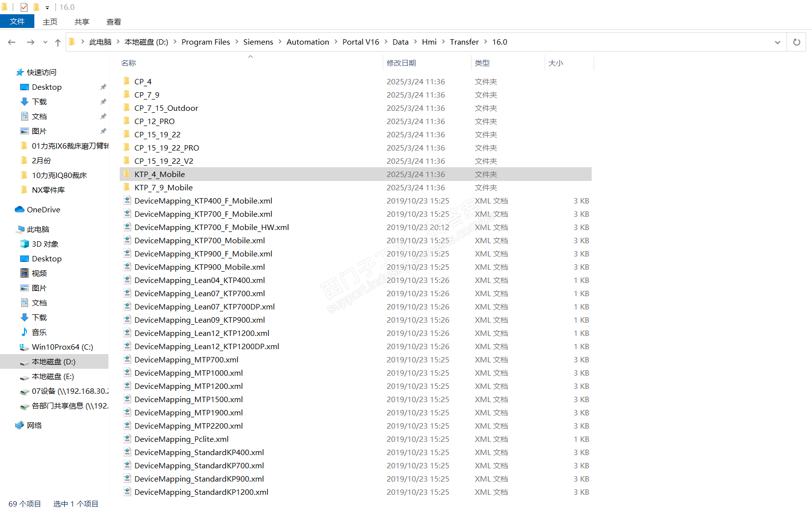The width and height of the screenshot is (812, 510).
Task: Switch to the 查看 ribbon tab
Action: click(x=114, y=22)
